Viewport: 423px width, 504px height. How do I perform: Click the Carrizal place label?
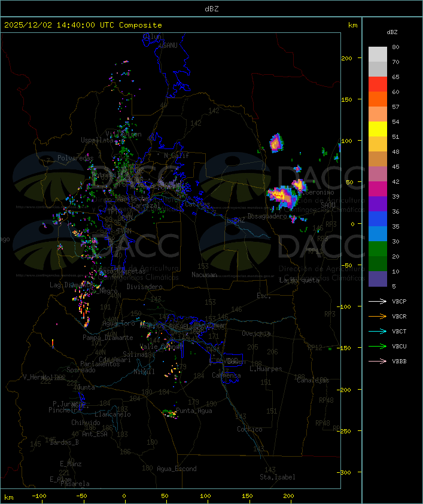pyautogui.click(x=146, y=205)
